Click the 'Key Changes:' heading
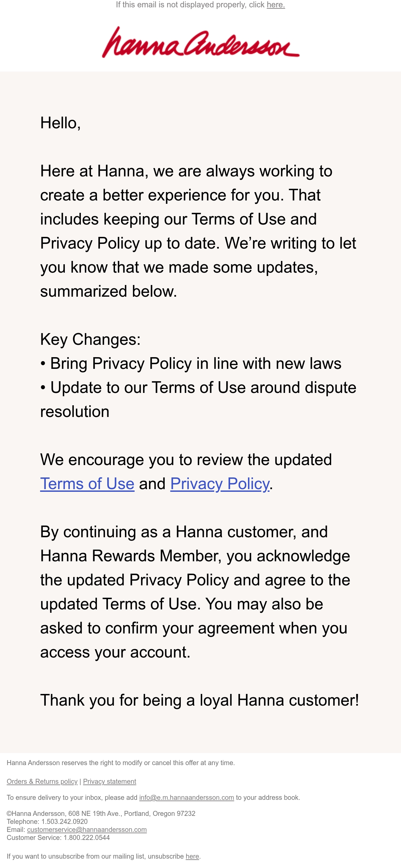 [90, 339]
